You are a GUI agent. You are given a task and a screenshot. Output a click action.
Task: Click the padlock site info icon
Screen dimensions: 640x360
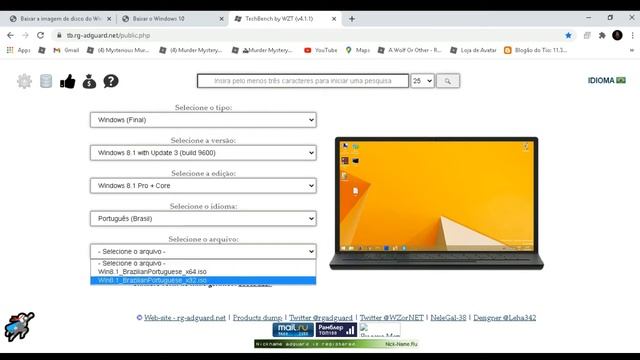[59, 36]
